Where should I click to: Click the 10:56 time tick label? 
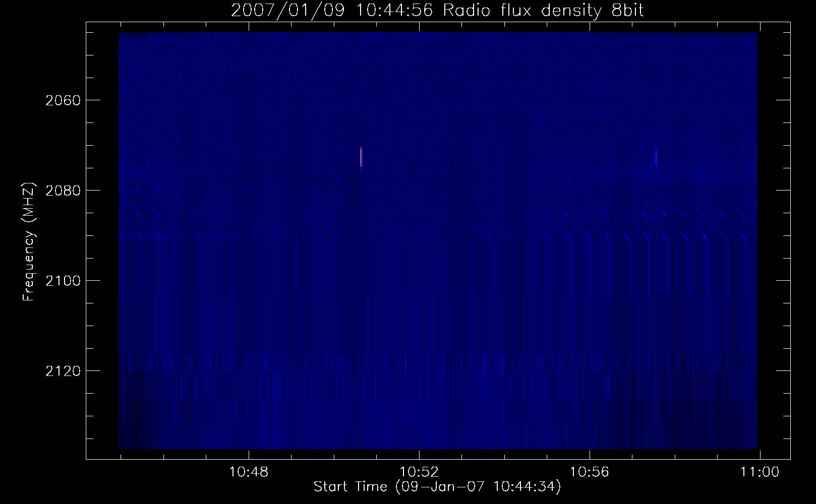click(x=590, y=472)
